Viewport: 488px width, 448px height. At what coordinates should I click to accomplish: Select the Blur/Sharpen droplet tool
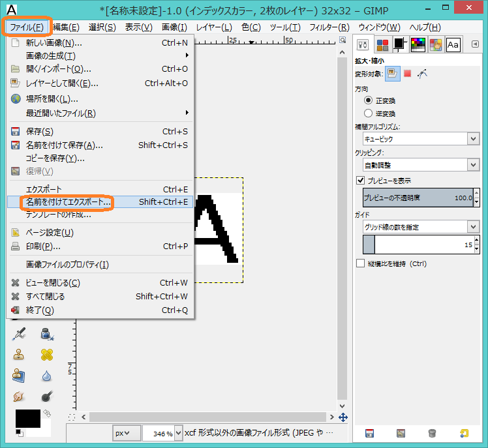coord(47,376)
